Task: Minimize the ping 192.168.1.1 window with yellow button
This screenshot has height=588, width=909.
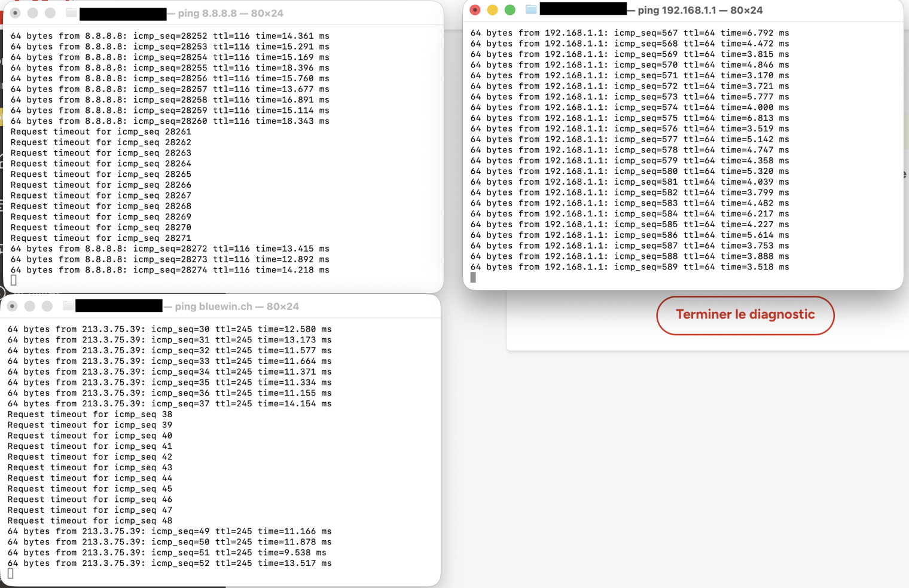Action: pos(493,10)
